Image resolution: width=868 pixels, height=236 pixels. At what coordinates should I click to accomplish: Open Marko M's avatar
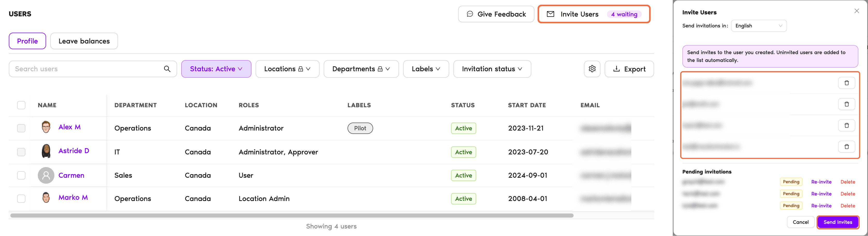click(46, 198)
